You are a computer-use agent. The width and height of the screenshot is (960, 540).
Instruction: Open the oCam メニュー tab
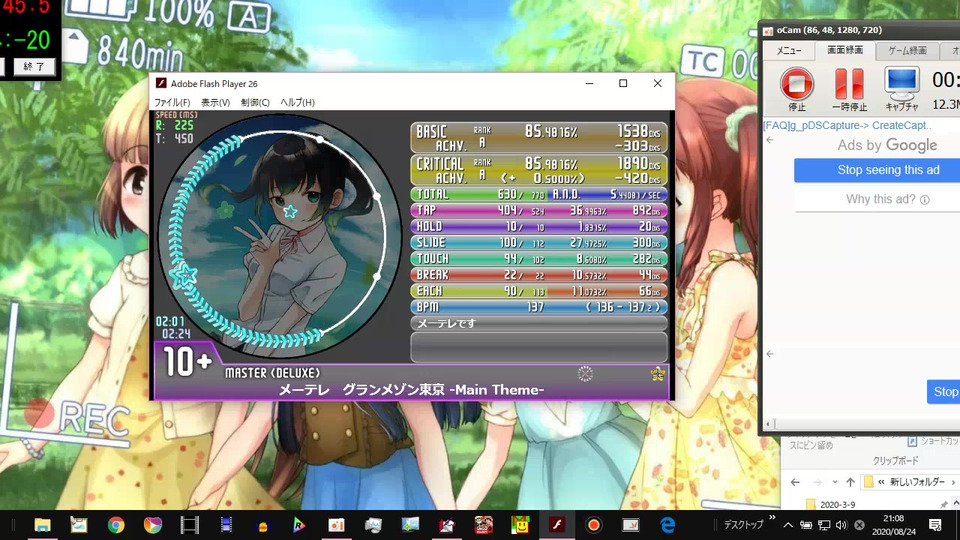point(789,51)
